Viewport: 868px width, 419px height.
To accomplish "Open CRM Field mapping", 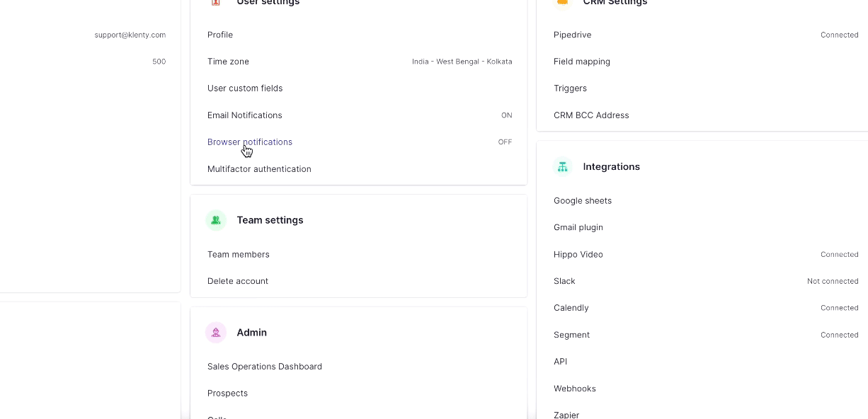I will pyautogui.click(x=582, y=62).
